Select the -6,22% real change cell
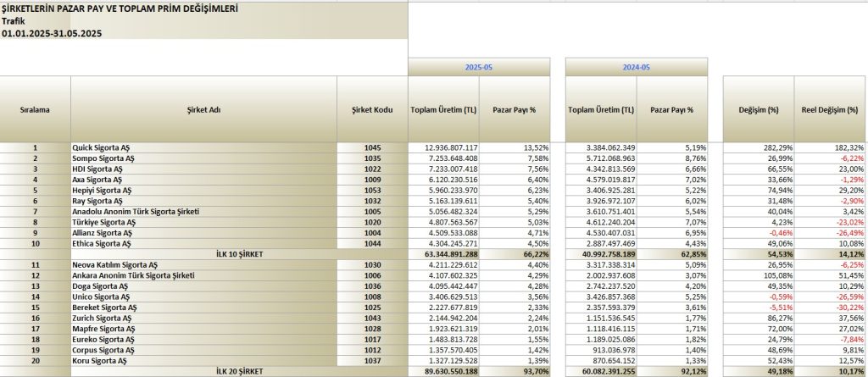The width and height of the screenshot is (868, 377). (x=830, y=158)
